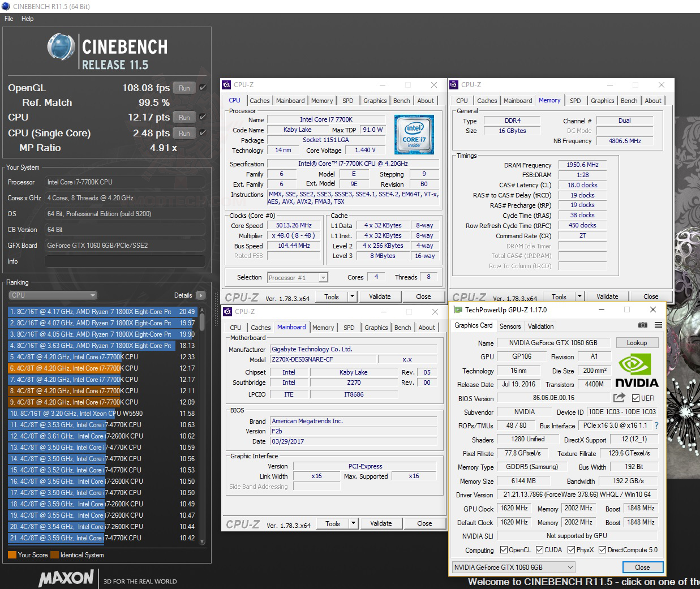The image size is (700, 589).
Task: Select ranking row 6 i7-7700K 12.17
Action: click(102, 368)
